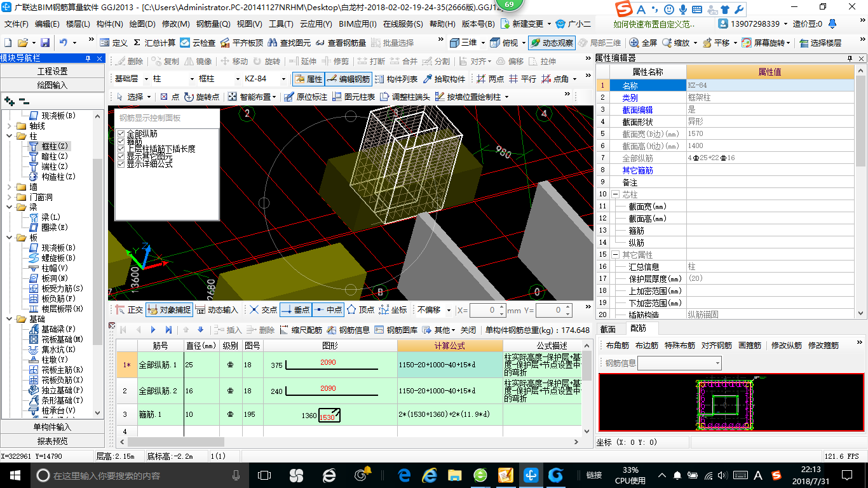This screenshot has width=868, height=488.
Task: Switch to 截面 tab
Action: (x=608, y=329)
